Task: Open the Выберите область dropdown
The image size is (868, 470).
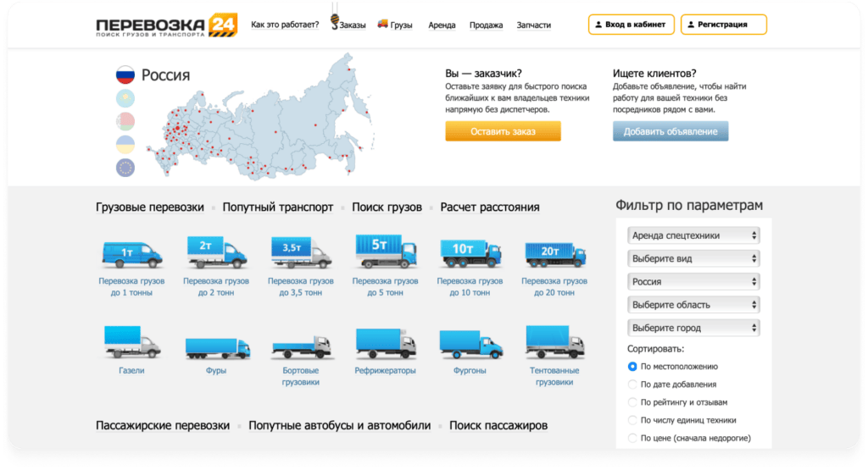Action: click(693, 305)
